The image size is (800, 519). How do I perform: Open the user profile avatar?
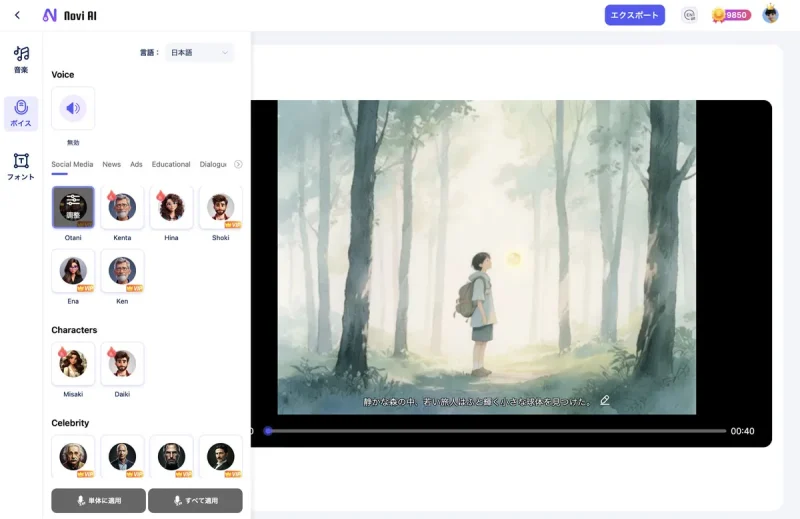click(770, 15)
